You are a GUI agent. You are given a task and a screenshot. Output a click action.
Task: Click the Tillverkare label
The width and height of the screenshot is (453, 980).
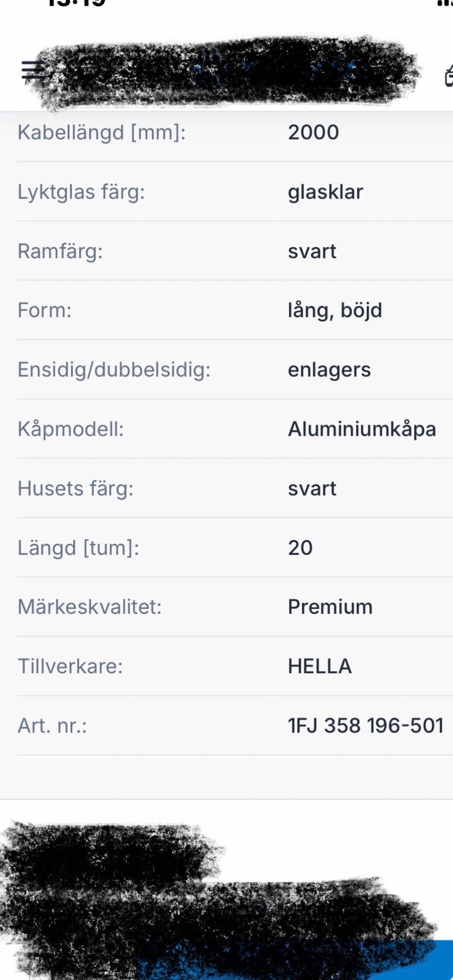point(70,666)
